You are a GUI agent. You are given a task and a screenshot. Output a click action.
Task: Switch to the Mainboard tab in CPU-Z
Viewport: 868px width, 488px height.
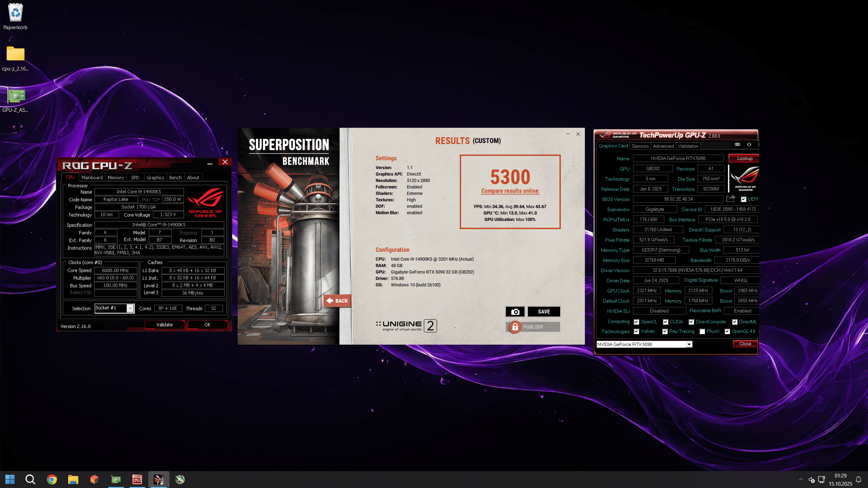pyautogui.click(x=92, y=177)
